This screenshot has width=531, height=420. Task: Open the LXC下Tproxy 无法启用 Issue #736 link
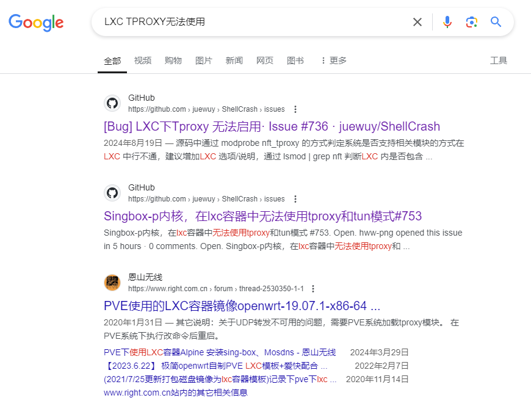coord(272,126)
